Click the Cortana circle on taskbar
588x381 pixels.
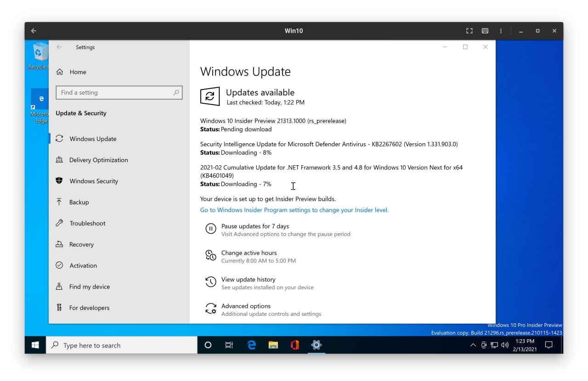[x=208, y=345]
